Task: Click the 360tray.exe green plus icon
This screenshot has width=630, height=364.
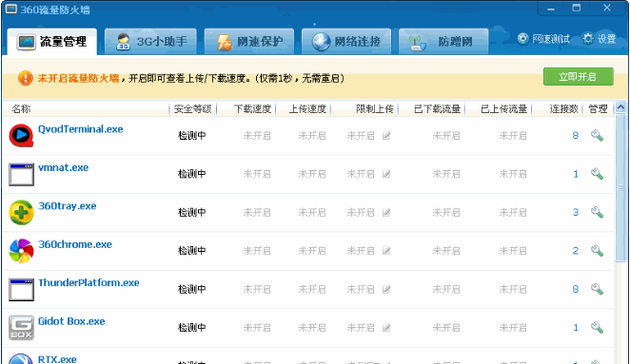Action: pyautogui.click(x=21, y=212)
